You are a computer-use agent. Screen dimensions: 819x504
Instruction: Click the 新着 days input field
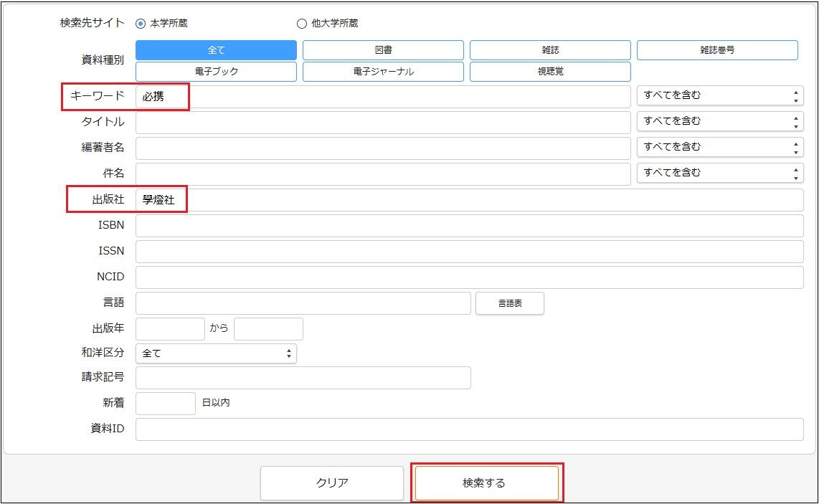pos(166,404)
